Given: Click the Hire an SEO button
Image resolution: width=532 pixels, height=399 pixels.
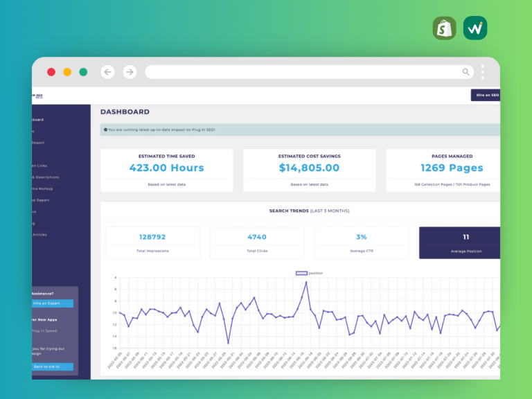Looking at the screenshot, I should tap(486, 95).
